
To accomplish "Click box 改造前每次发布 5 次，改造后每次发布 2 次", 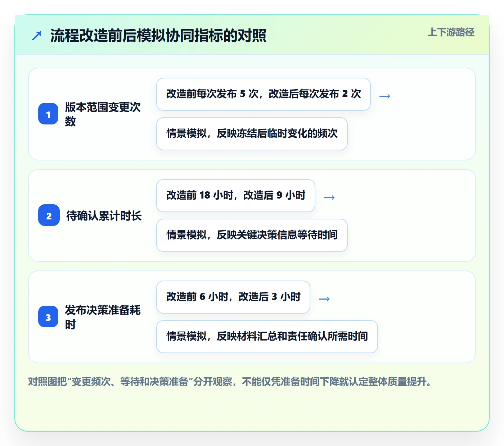I will pyautogui.click(x=264, y=94).
